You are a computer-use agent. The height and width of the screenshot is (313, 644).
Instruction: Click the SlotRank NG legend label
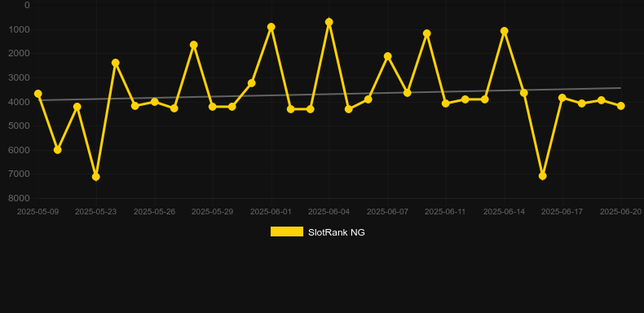tap(337, 232)
